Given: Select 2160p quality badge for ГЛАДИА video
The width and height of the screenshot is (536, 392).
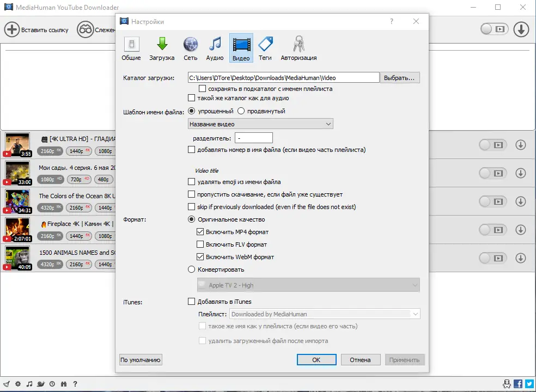Looking at the screenshot, I should click(x=50, y=151).
